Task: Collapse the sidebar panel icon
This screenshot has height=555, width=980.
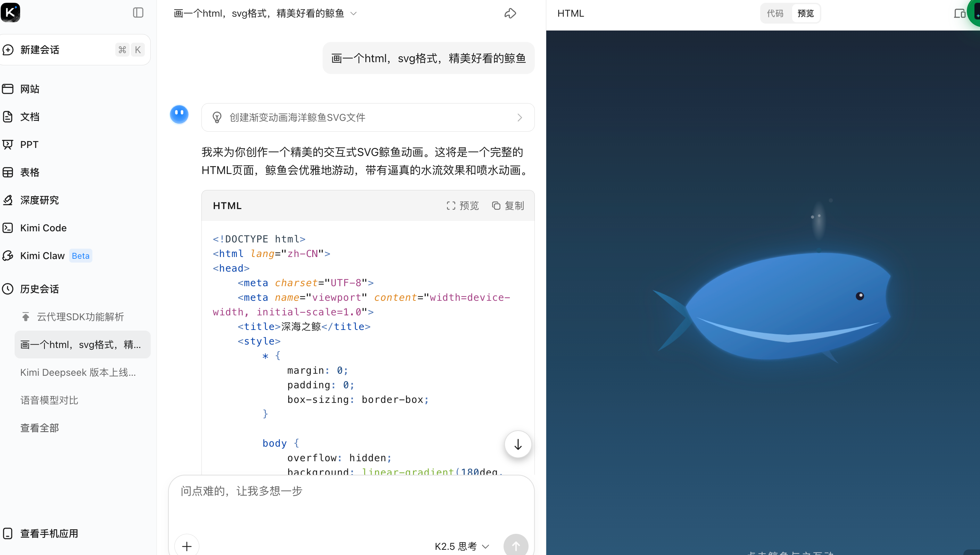Action: click(138, 13)
